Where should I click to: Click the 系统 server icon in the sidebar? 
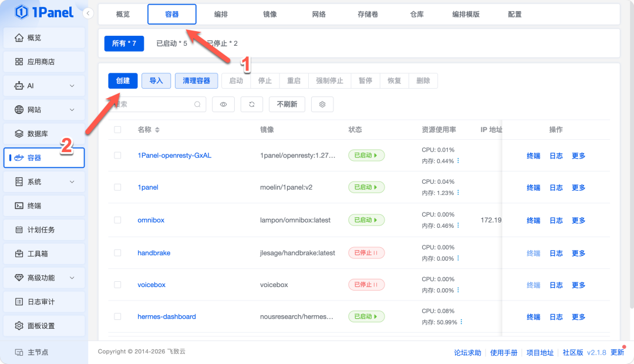click(x=19, y=181)
